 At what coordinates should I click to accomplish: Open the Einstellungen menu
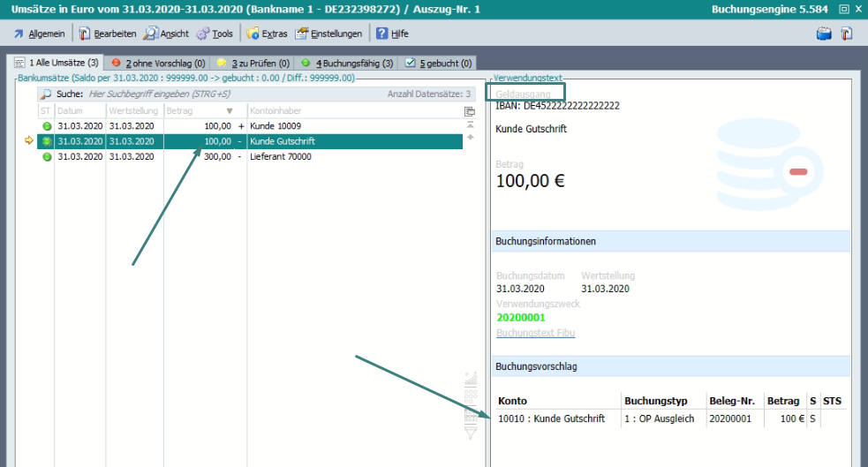pos(328,34)
